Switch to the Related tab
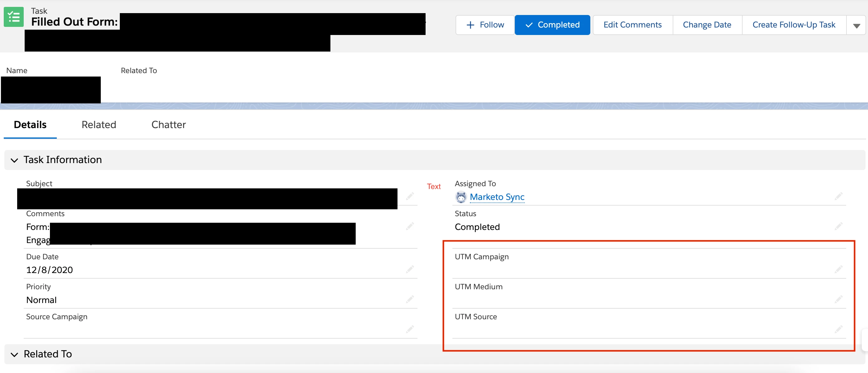Screen dimensions: 868x373 click(x=99, y=125)
